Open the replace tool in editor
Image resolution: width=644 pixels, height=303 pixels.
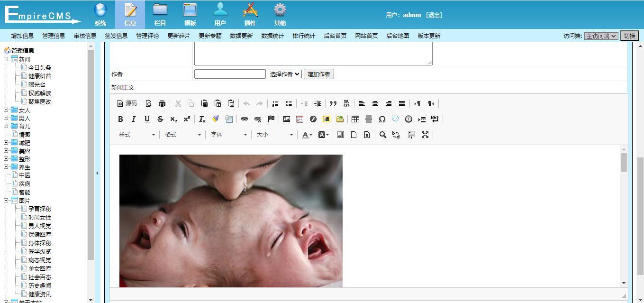point(396,135)
